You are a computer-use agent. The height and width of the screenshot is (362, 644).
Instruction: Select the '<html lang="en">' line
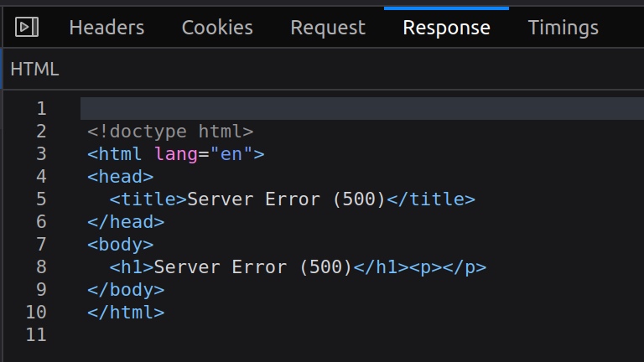tap(176, 154)
